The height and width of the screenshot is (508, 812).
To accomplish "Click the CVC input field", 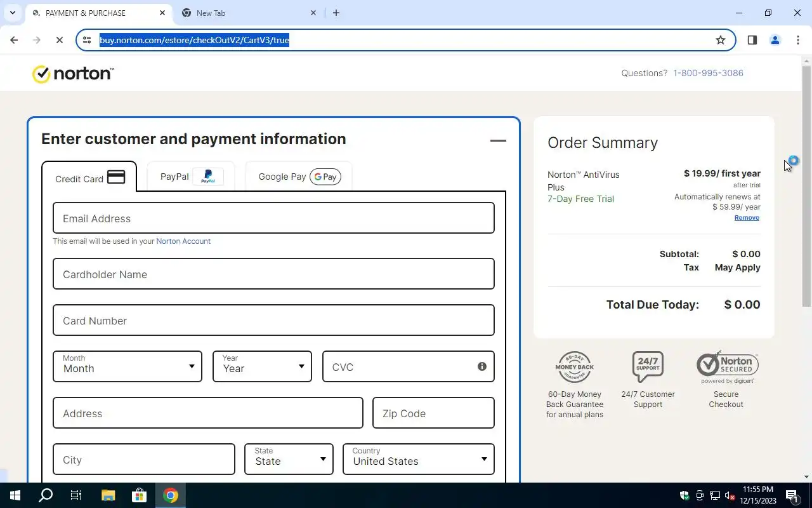I will pyautogui.click(x=408, y=366).
